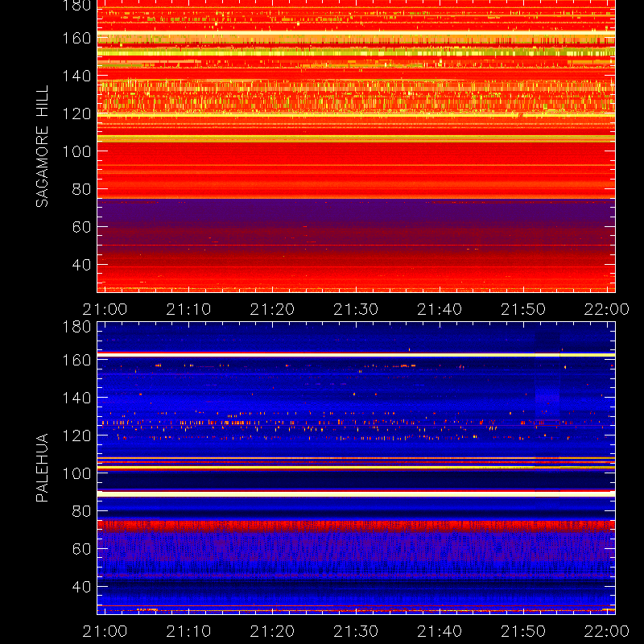Click inside the Palehua spectrogram plot
644x644 pixels.
click(x=356, y=469)
